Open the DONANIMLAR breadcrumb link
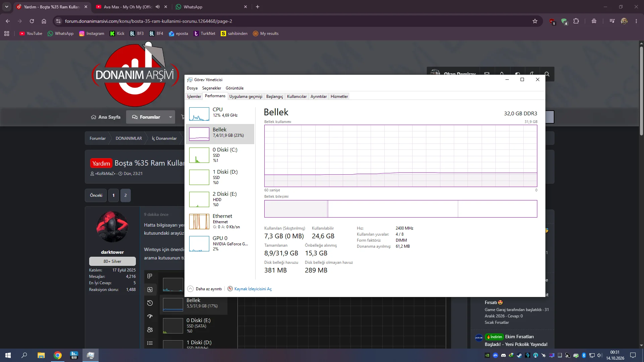The image size is (644, 362). (x=129, y=138)
